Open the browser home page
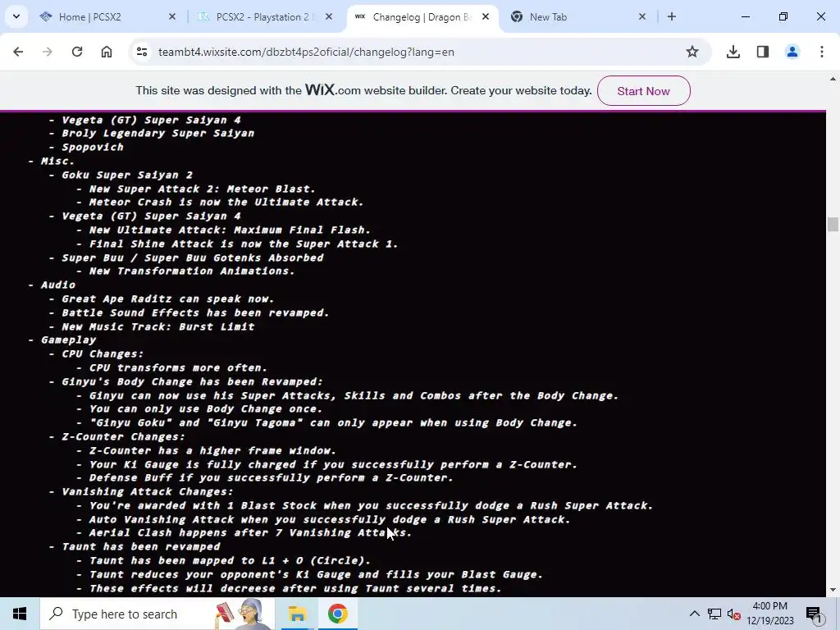This screenshot has width=840, height=630. tap(107, 52)
